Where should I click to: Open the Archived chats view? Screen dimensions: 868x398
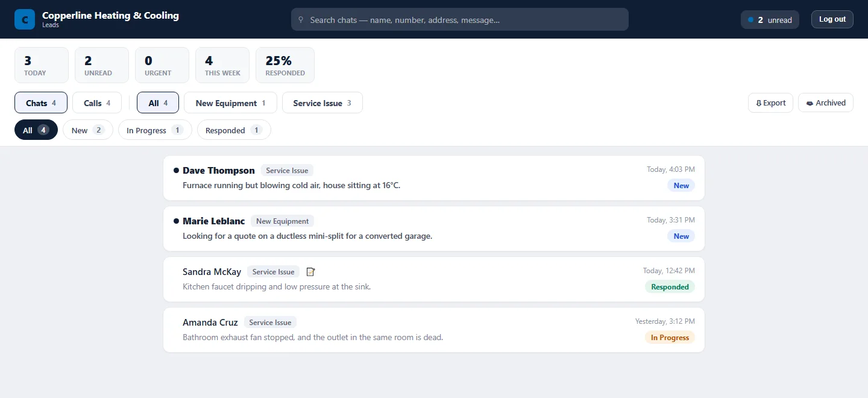[826, 103]
